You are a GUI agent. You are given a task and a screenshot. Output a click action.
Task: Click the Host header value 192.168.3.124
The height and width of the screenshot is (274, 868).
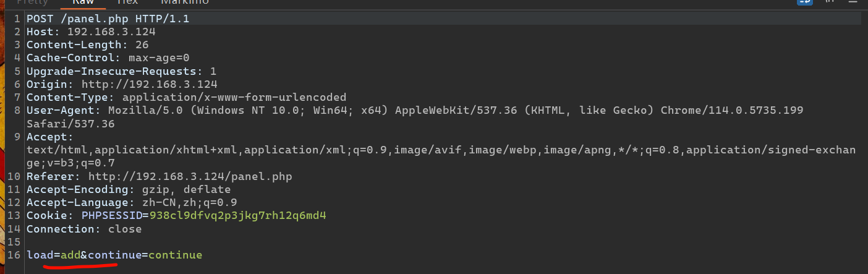(x=111, y=32)
